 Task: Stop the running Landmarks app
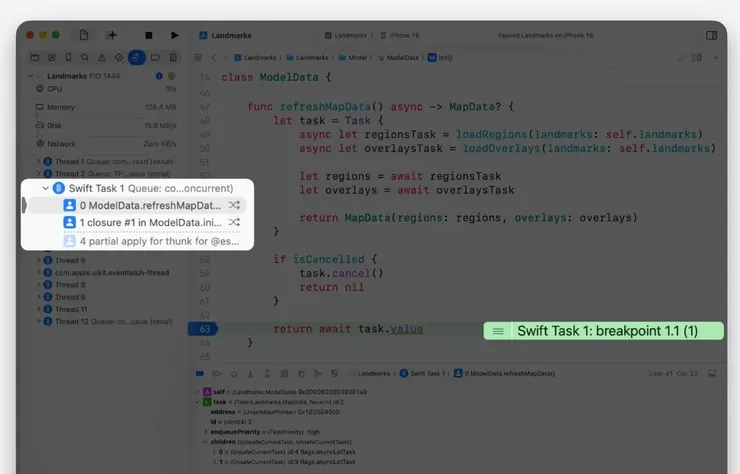(149, 35)
